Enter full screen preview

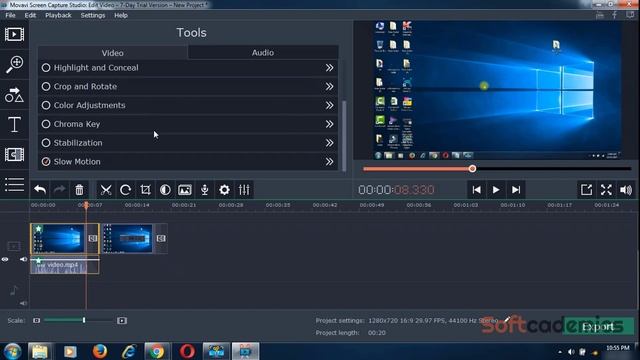tap(606, 190)
